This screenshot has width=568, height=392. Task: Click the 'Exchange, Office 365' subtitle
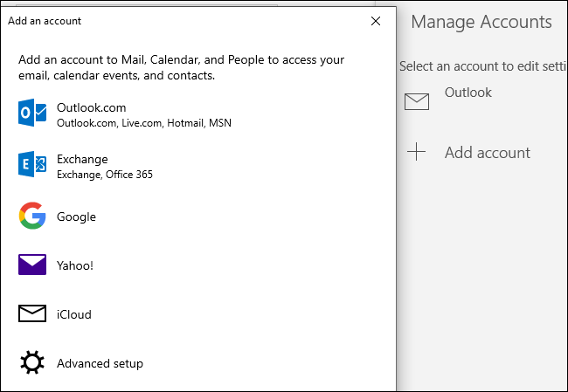(105, 175)
